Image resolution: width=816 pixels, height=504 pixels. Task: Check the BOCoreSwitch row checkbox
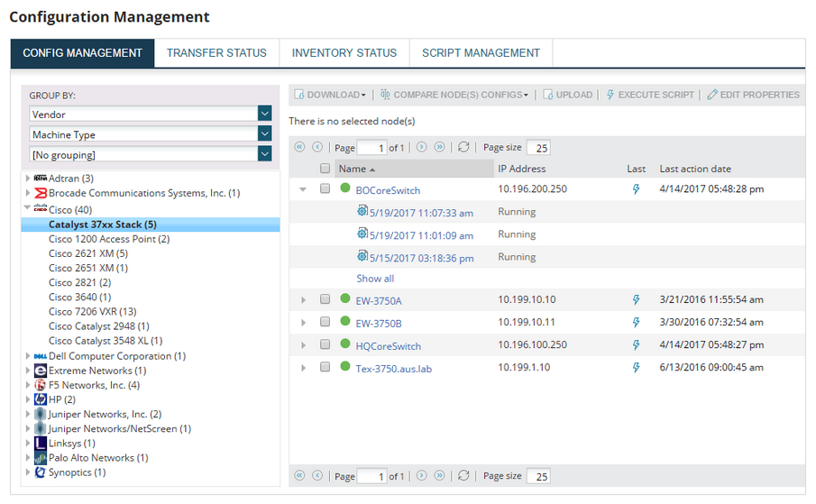coord(325,188)
